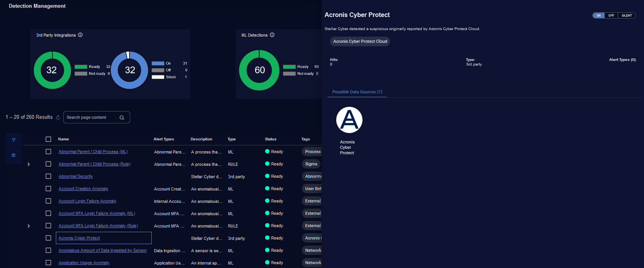Click the 1 – 20 of 260 Results text
The image size is (644, 268).
(29, 117)
